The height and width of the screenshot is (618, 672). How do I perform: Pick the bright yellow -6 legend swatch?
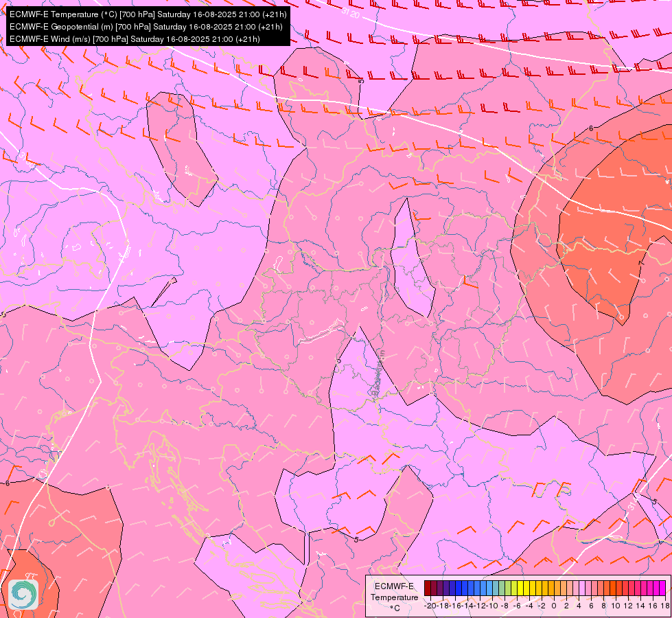[x=520, y=588]
